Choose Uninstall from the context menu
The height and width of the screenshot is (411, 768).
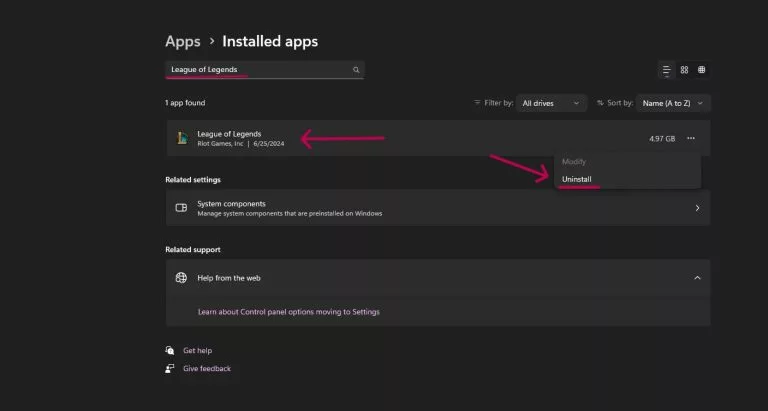point(576,179)
